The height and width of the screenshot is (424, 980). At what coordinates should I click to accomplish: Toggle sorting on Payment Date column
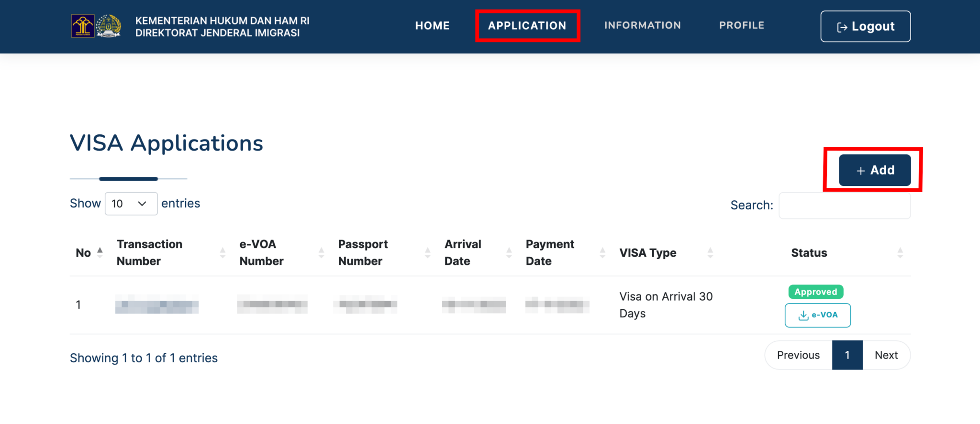[x=602, y=252]
